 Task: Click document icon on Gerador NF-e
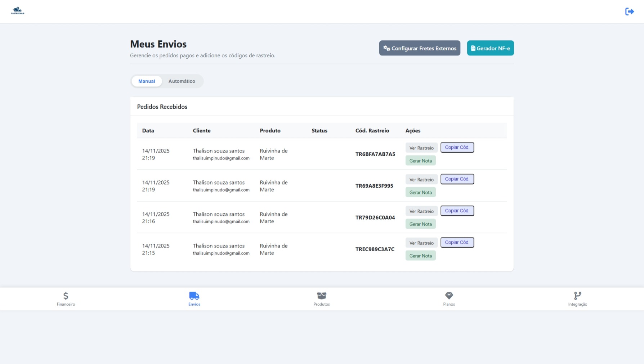pyautogui.click(x=473, y=48)
